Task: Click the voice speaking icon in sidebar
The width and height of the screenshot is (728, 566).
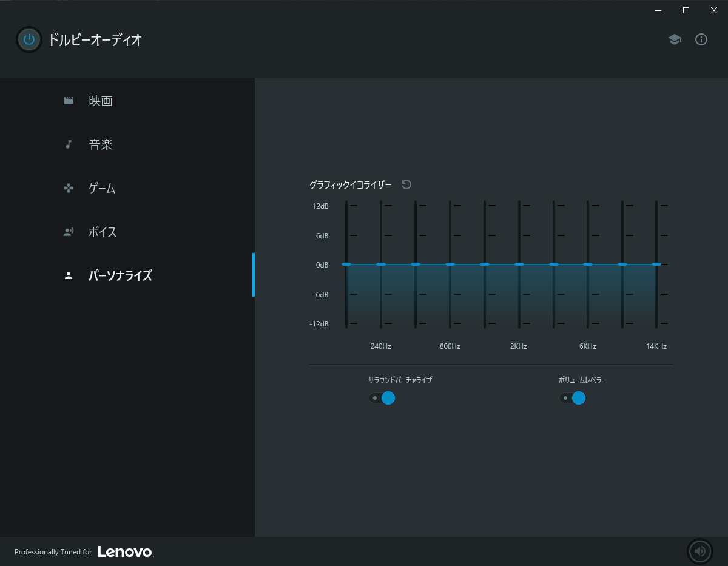Action: pos(69,232)
